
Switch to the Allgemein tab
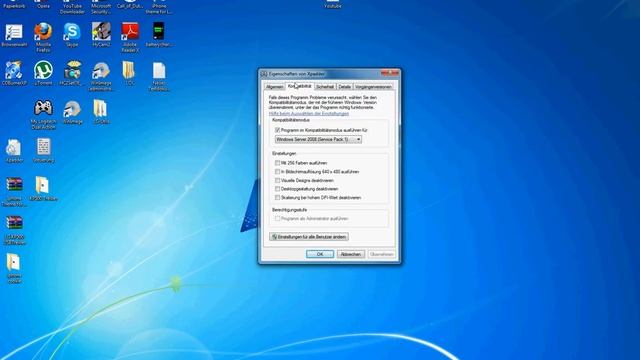274,87
